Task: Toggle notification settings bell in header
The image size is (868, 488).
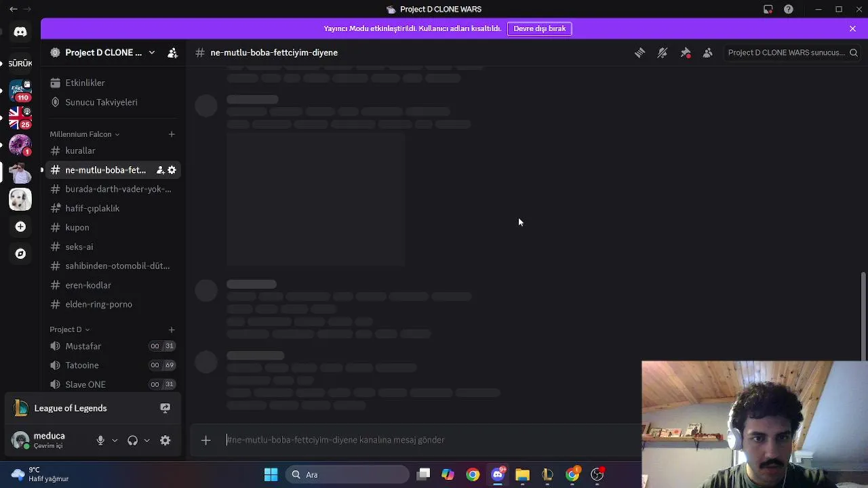Action: (x=663, y=52)
